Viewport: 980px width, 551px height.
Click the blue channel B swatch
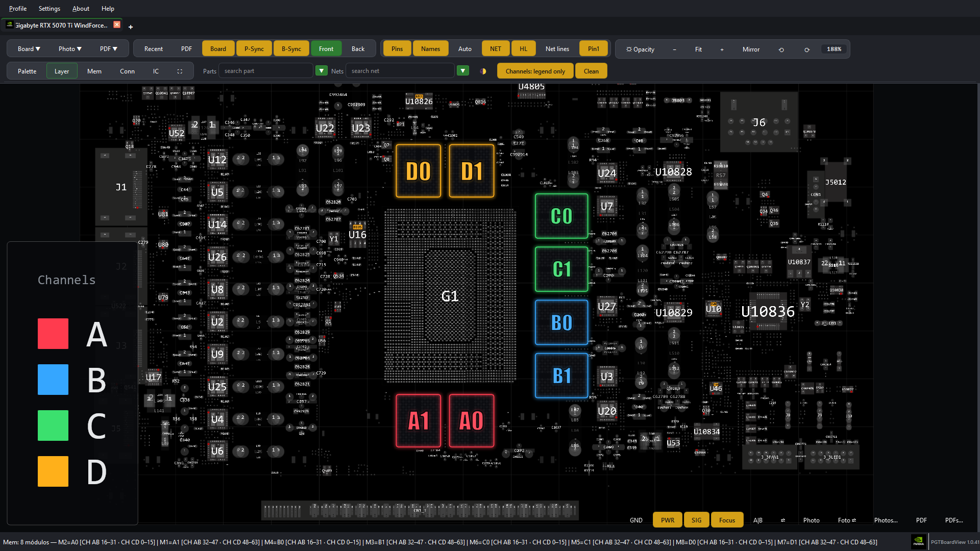coord(53,380)
